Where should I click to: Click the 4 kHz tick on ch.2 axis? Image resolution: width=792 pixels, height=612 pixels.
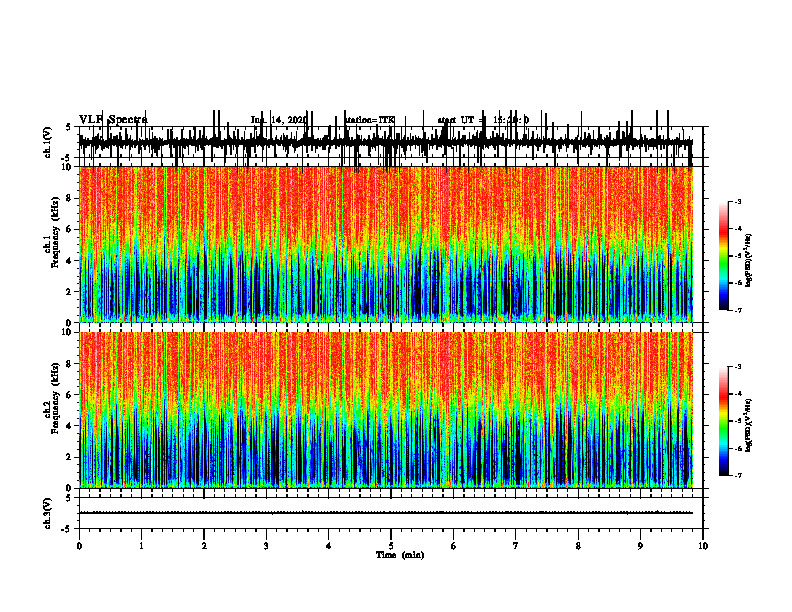click(x=69, y=426)
